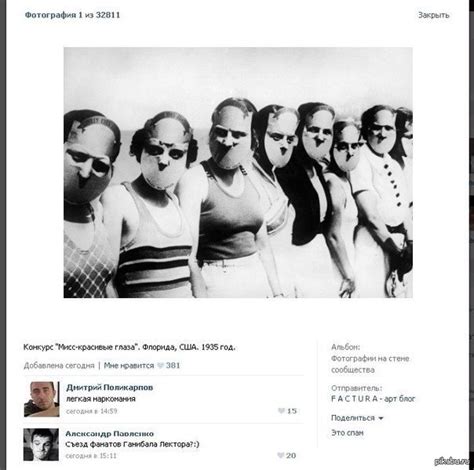Like Александр Павленко's comment via heart icon
The height and width of the screenshot is (470, 474).
click(x=281, y=455)
